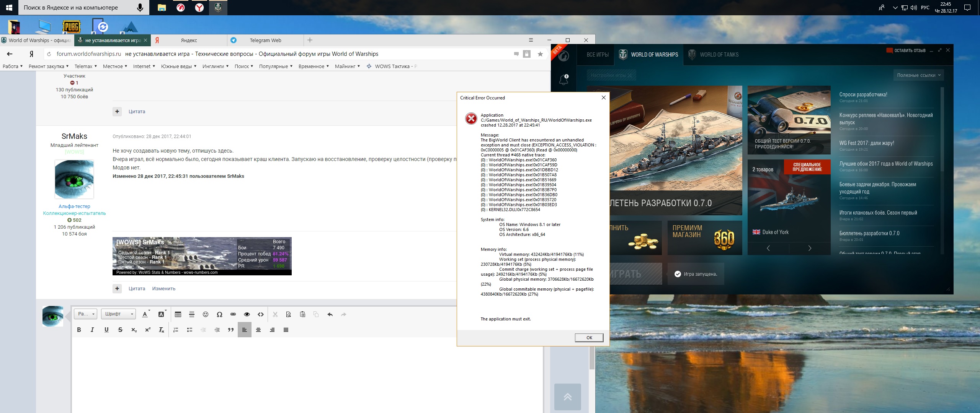Toggle bold formatting in forum editor
Image resolution: width=980 pixels, height=413 pixels.
coord(79,330)
